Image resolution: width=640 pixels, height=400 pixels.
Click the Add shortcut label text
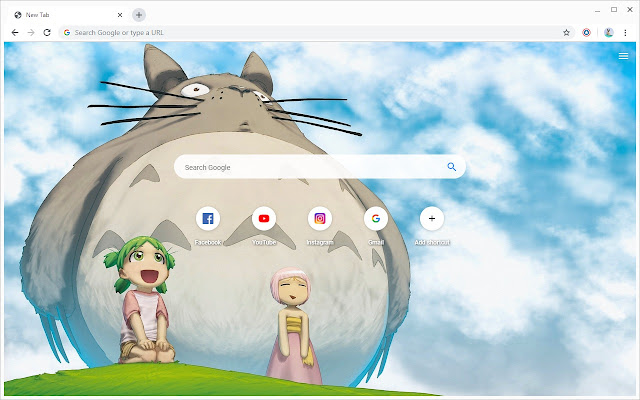click(432, 242)
